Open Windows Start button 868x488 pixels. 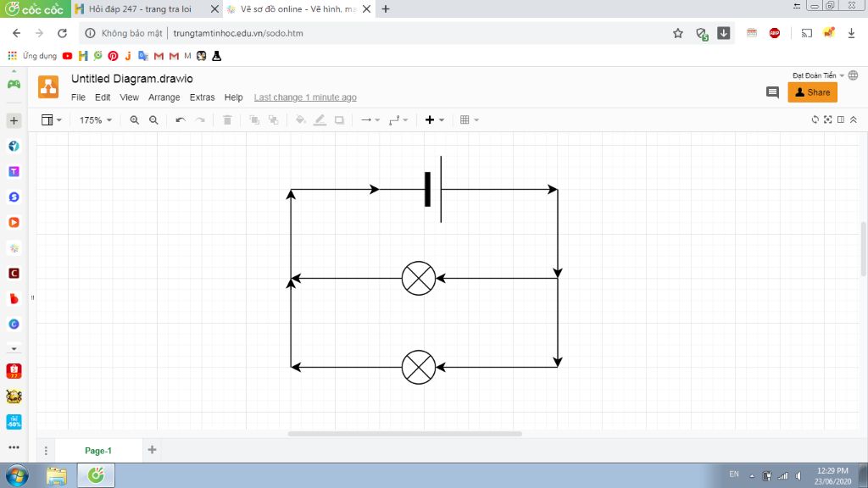point(17,476)
